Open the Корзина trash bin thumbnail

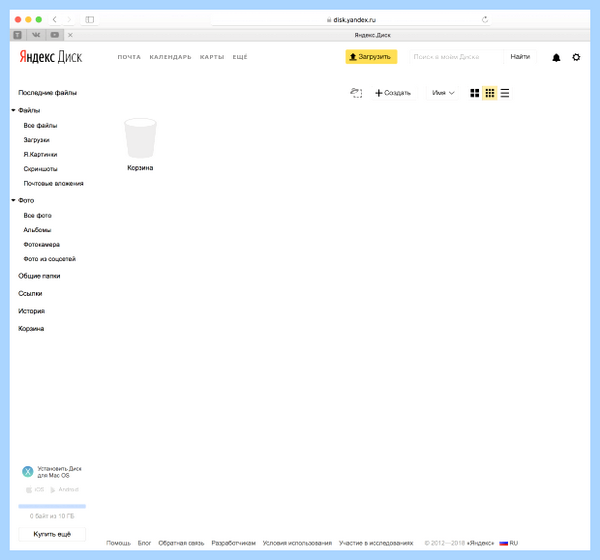coord(140,138)
